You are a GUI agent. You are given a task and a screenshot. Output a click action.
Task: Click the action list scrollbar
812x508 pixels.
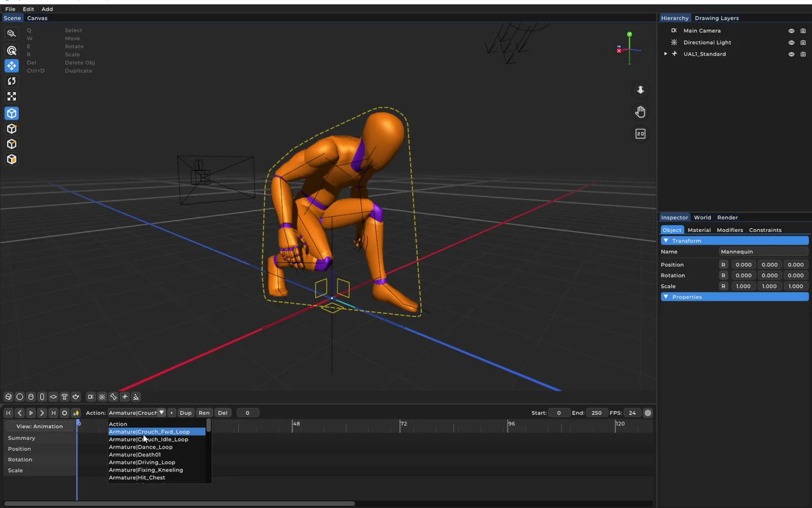[208, 426]
